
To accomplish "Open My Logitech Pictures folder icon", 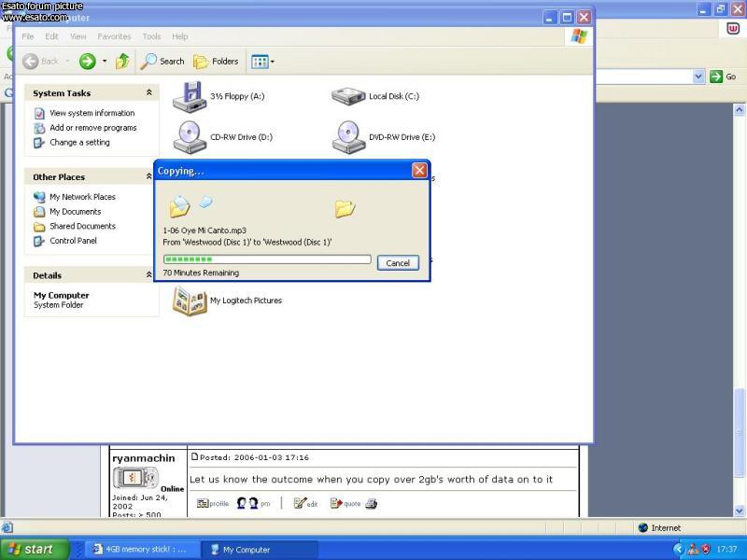I will [190, 301].
